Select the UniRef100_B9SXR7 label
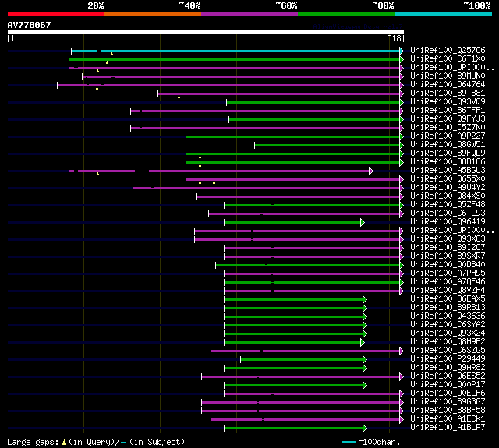The width and height of the screenshot is (499, 448). click(x=448, y=256)
